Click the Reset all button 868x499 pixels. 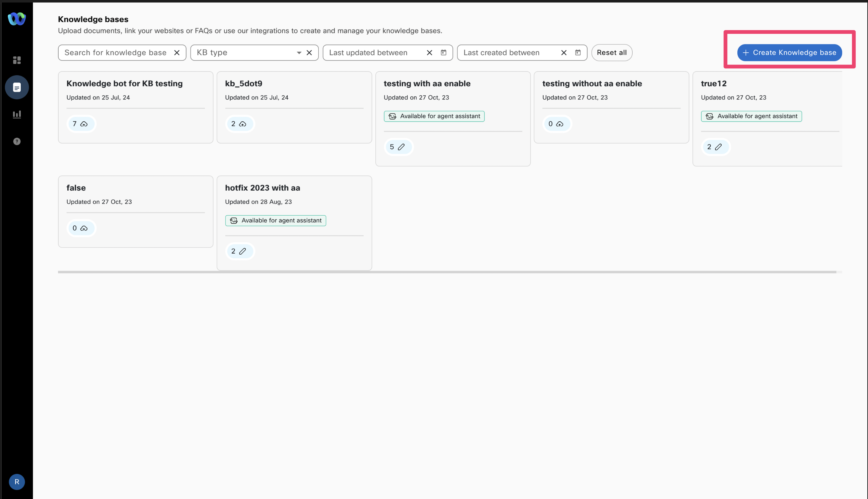[611, 53]
